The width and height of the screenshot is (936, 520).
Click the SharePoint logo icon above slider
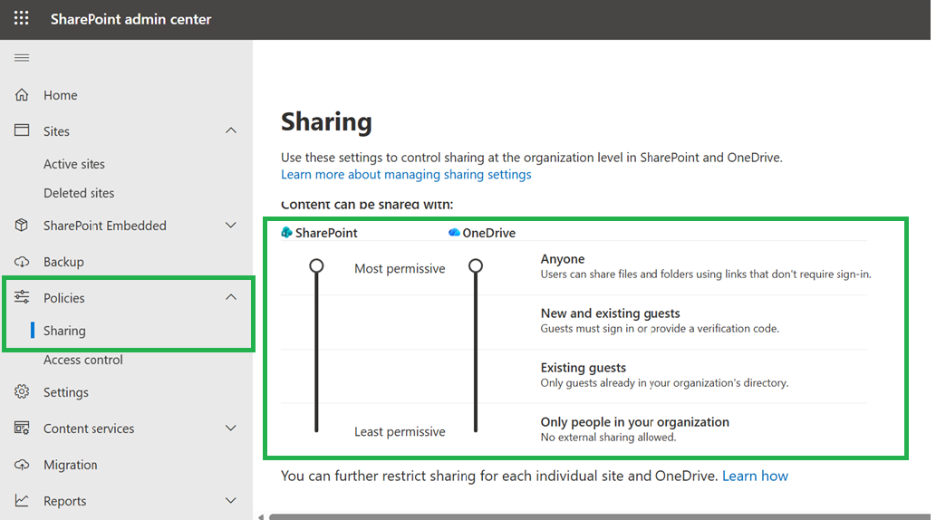click(287, 232)
